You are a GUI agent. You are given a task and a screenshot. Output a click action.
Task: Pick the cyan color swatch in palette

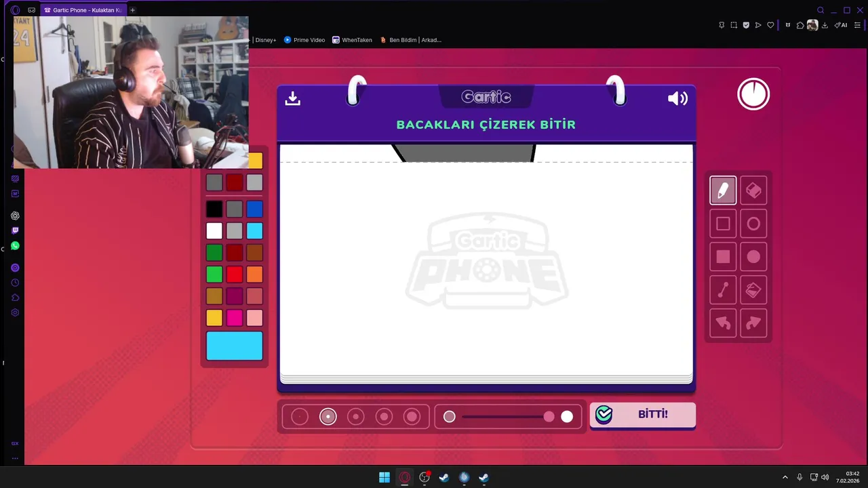click(x=254, y=231)
